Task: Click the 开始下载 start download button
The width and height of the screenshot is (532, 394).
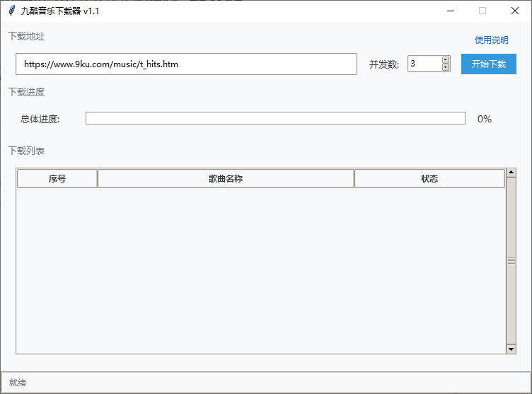Action: tap(489, 64)
